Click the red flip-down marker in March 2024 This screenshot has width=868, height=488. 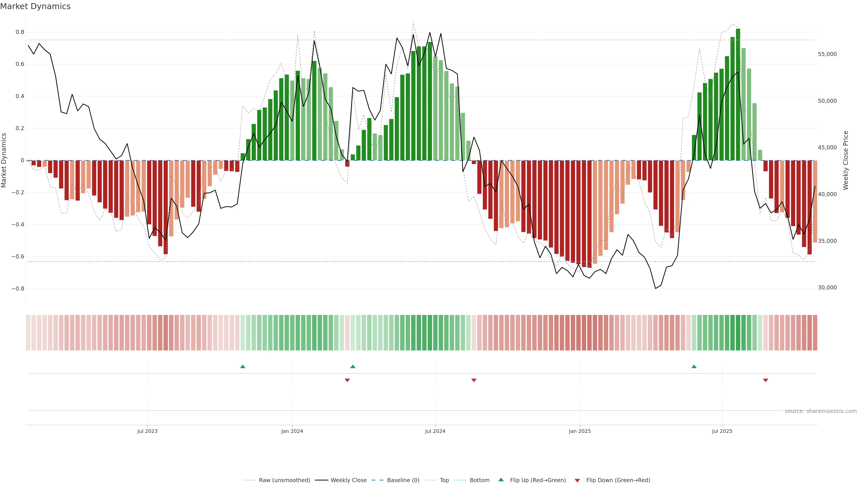[x=347, y=380]
